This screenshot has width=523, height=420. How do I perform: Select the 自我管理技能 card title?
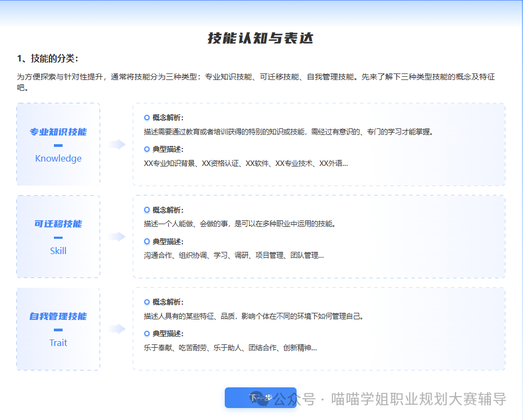coord(58,316)
